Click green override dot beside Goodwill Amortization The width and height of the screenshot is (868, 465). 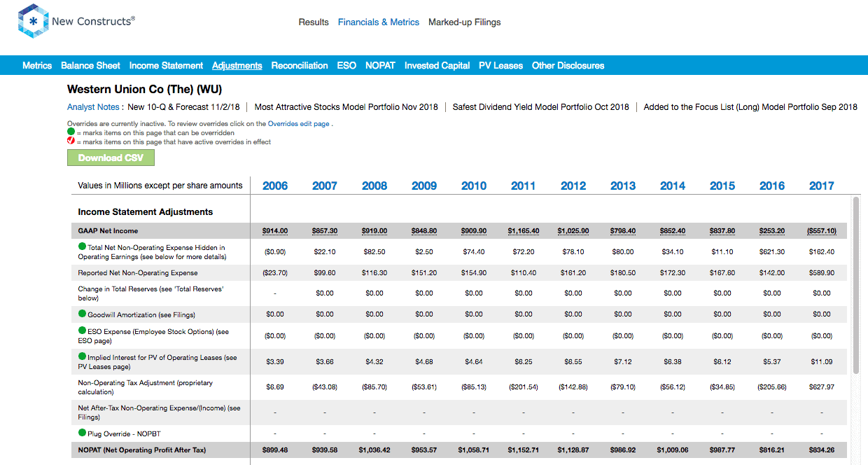pos(82,314)
